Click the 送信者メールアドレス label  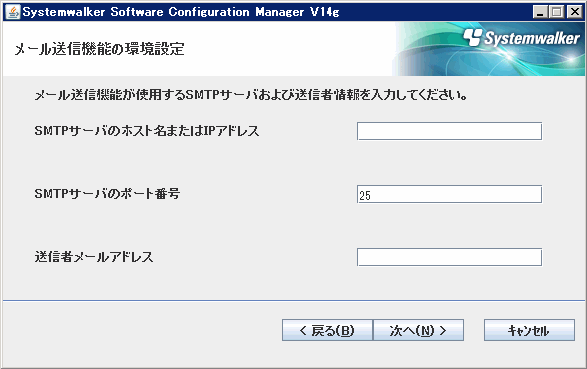pos(94,257)
